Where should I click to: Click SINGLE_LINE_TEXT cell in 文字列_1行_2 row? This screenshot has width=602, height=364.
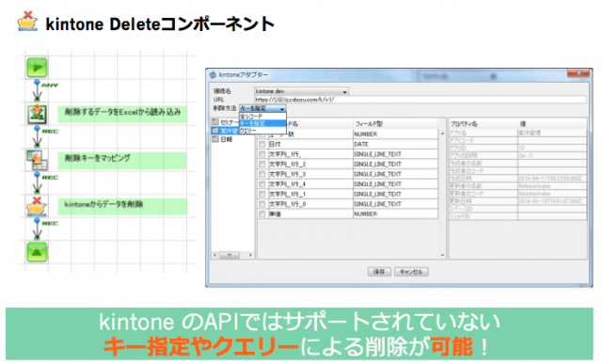pyautogui.click(x=395, y=165)
